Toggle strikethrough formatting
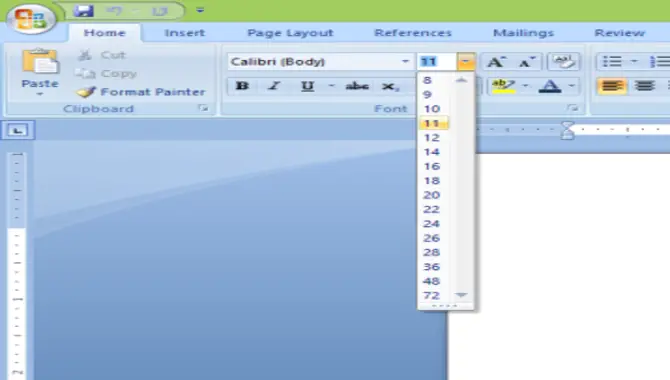 tap(357, 86)
